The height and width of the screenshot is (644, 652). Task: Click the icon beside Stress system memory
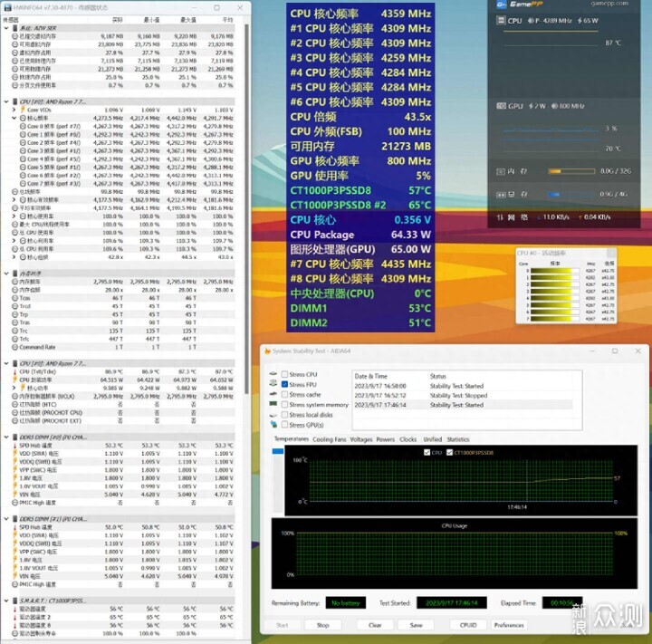[273, 404]
